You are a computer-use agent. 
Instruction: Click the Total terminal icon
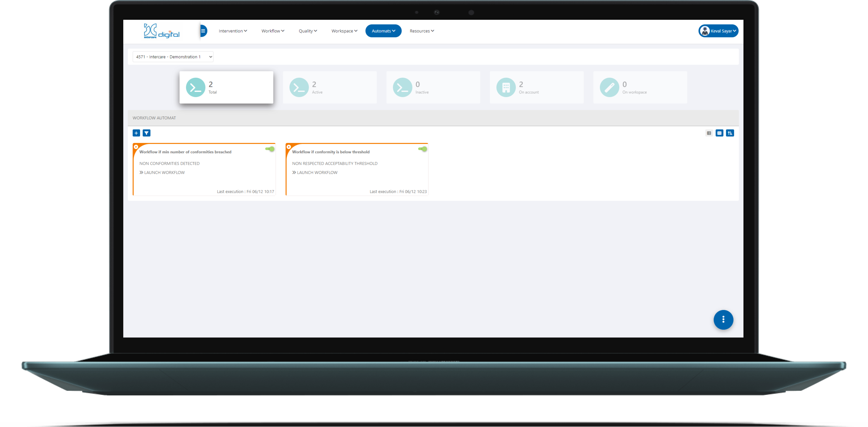click(x=196, y=87)
